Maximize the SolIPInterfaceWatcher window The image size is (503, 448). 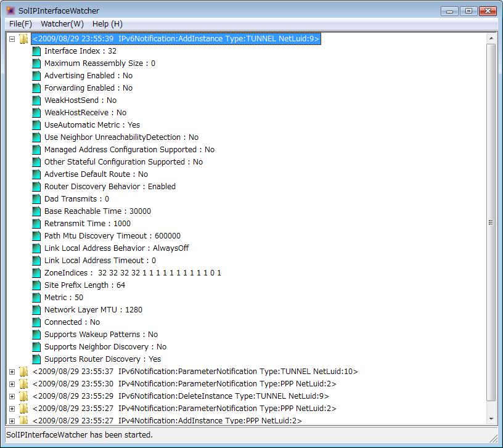point(468,11)
